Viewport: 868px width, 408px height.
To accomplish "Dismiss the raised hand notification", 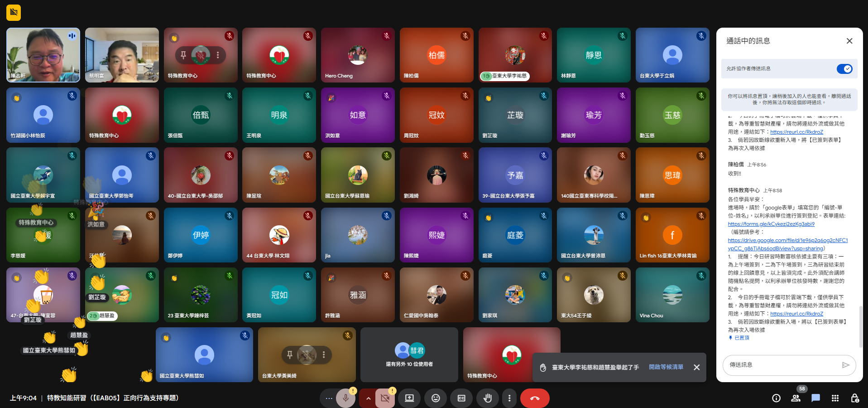I will (696, 367).
